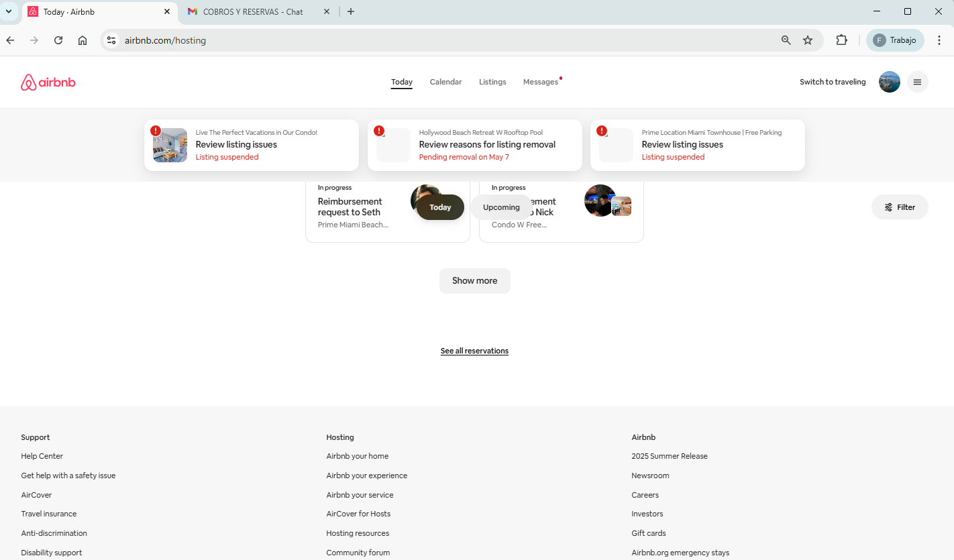Open Travel insurance link
The image size is (954, 560).
click(x=49, y=514)
